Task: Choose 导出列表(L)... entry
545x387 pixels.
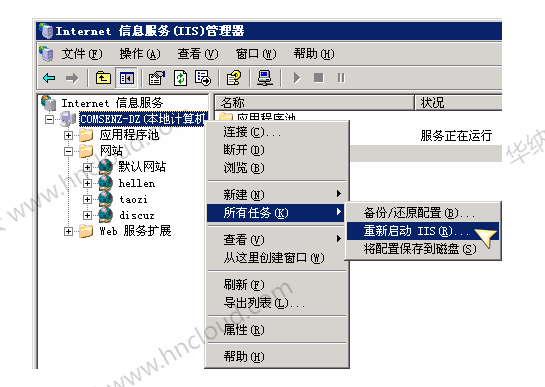Action: [x=277, y=303]
